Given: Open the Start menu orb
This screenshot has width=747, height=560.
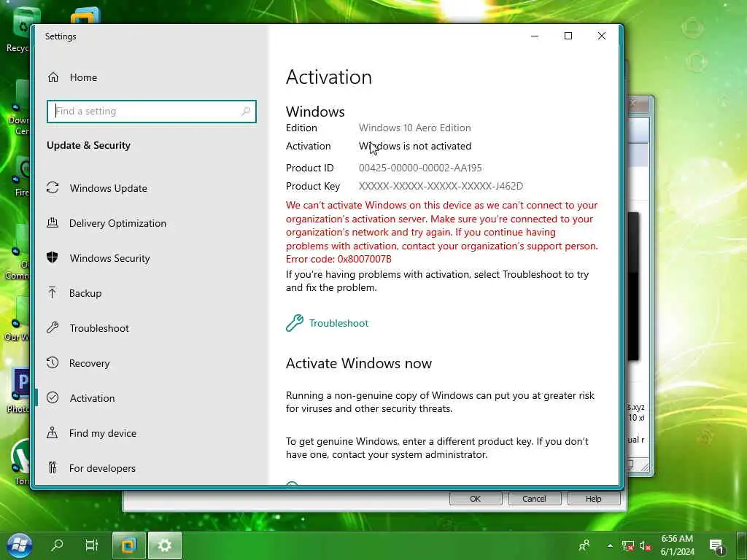Looking at the screenshot, I should [19, 545].
